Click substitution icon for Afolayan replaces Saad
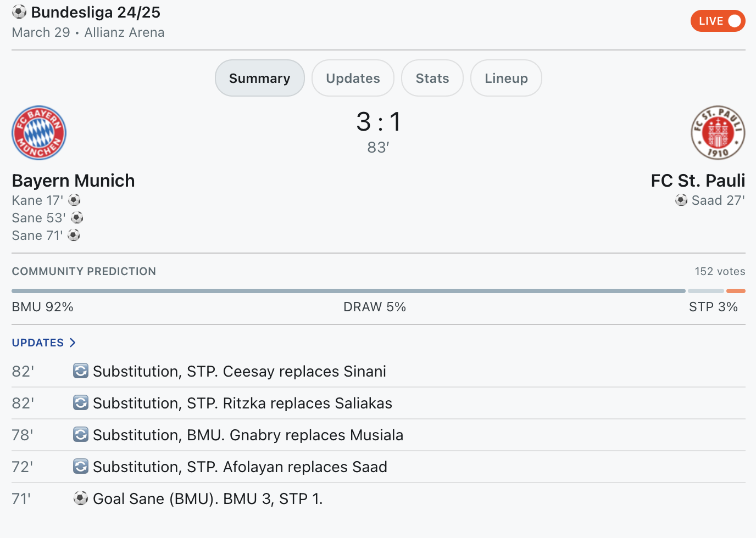The height and width of the screenshot is (538, 756). tap(81, 467)
